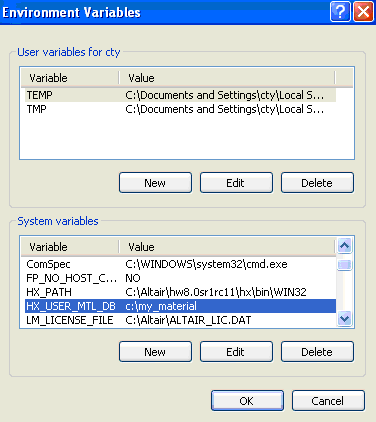Select the ComSpec system variable
The height and width of the screenshot is (422, 376).
coord(180,264)
